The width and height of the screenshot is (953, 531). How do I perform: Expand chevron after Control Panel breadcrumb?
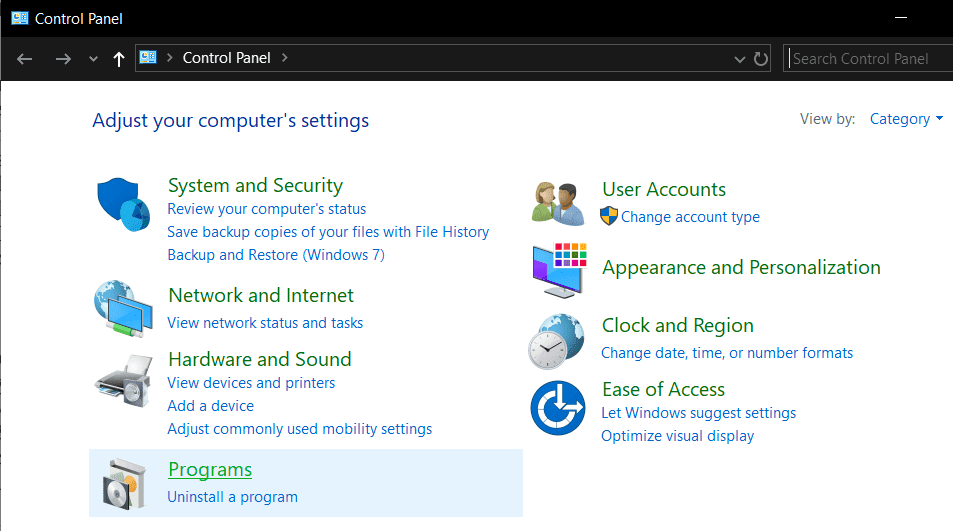point(284,58)
